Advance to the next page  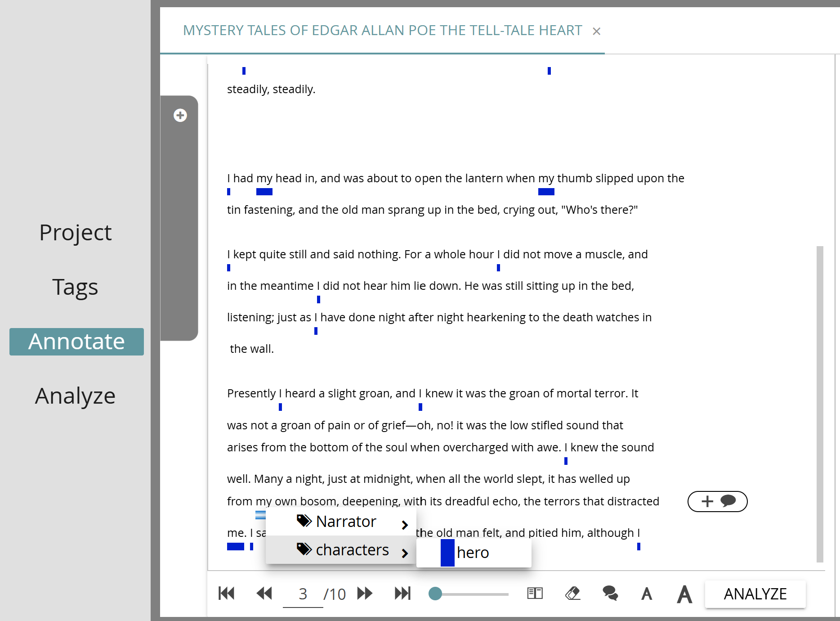365,594
